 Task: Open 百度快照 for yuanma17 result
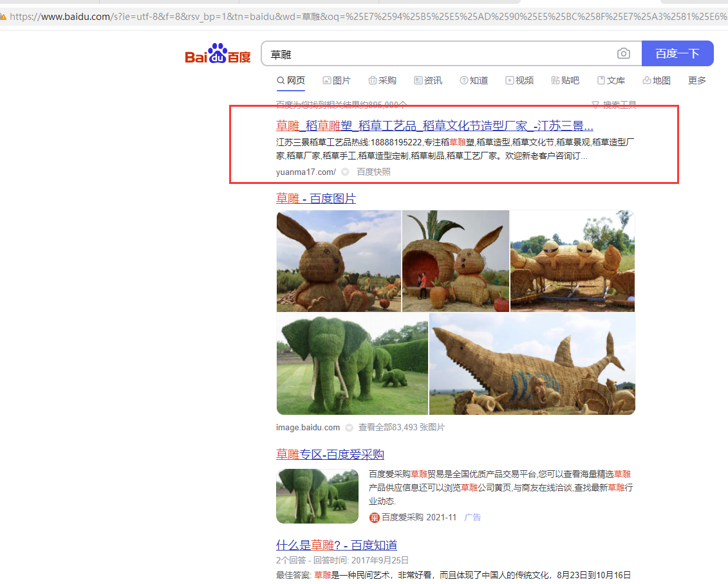tap(373, 172)
